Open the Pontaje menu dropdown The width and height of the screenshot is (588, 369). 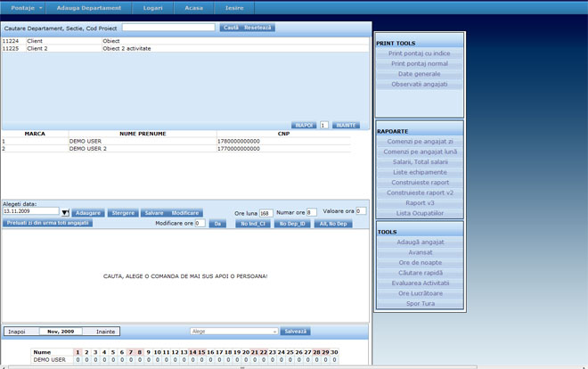(26, 8)
